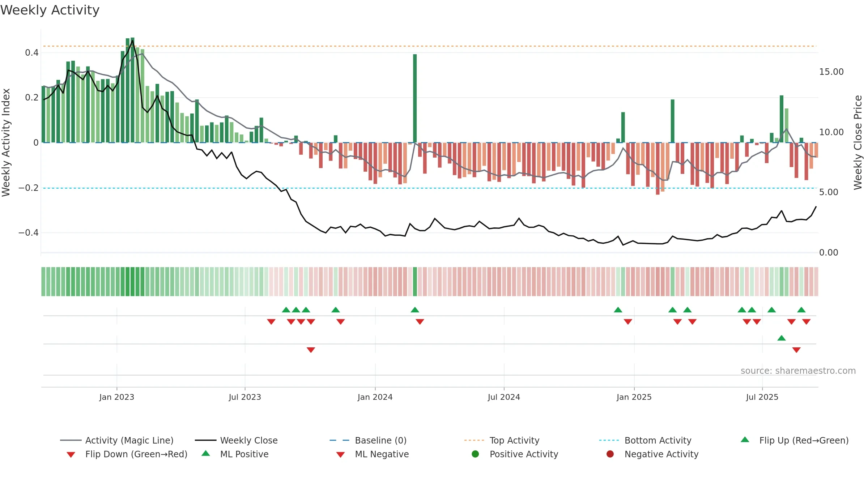Select the Flip Up triangle just before Jan 2025

point(618,310)
